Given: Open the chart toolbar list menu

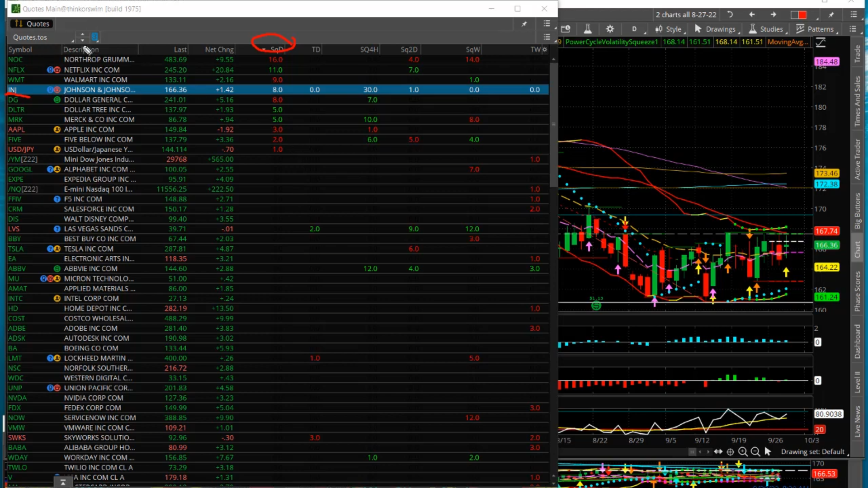Looking at the screenshot, I should tap(853, 29).
